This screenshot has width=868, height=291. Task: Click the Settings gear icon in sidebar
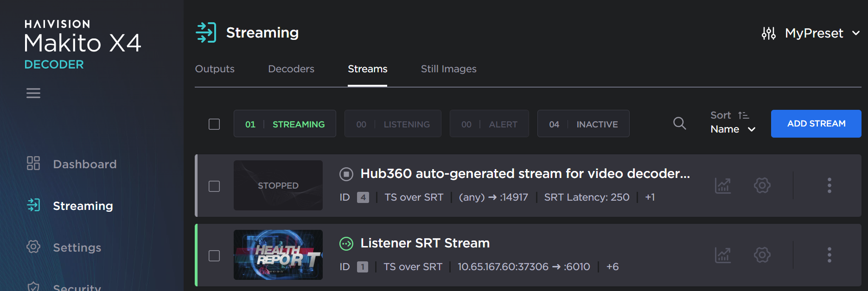tap(33, 247)
